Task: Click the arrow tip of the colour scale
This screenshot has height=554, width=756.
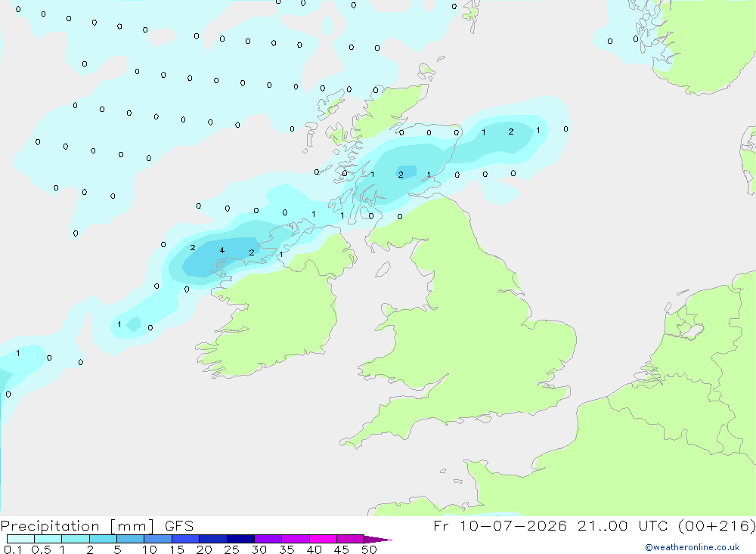Action: point(379,540)
